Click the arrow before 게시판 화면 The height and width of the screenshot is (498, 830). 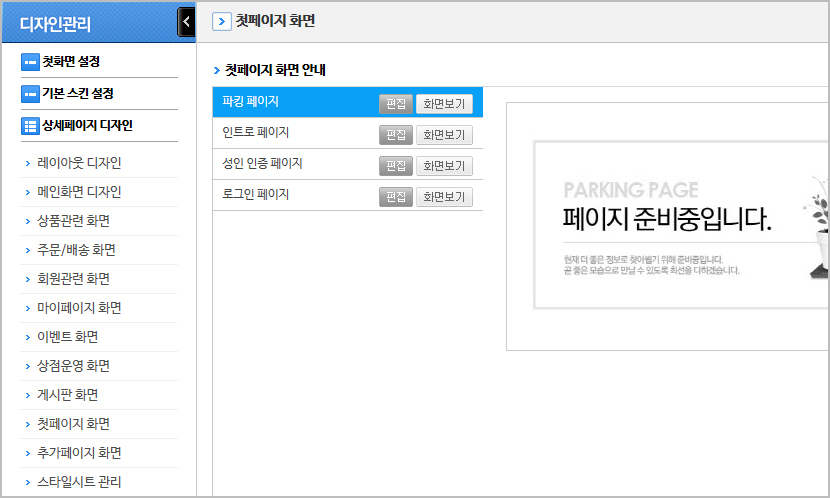tap(28, 395)
